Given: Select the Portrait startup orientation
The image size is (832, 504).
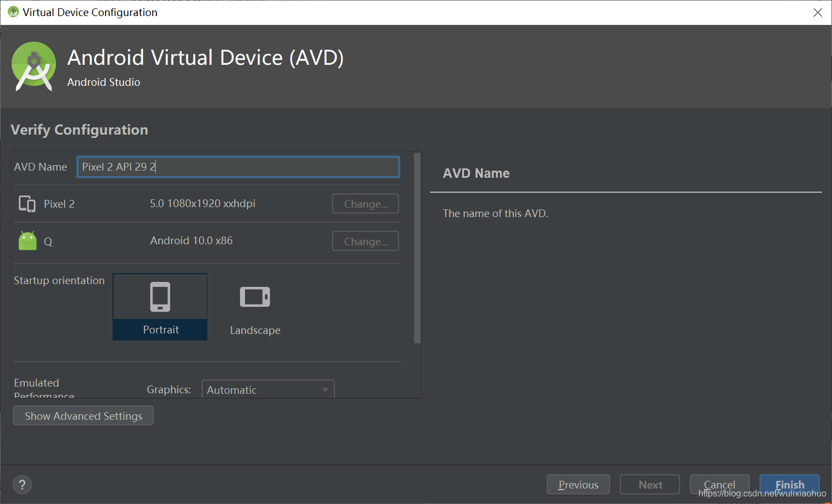Looking at the screenshot, I should [160, 307].
